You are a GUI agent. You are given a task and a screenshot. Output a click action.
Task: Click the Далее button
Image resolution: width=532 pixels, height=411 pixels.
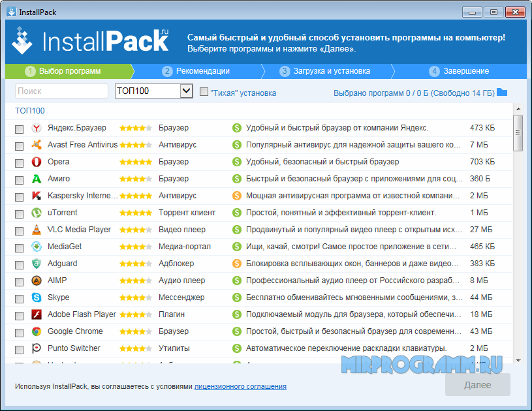click(x=478, y=385)
